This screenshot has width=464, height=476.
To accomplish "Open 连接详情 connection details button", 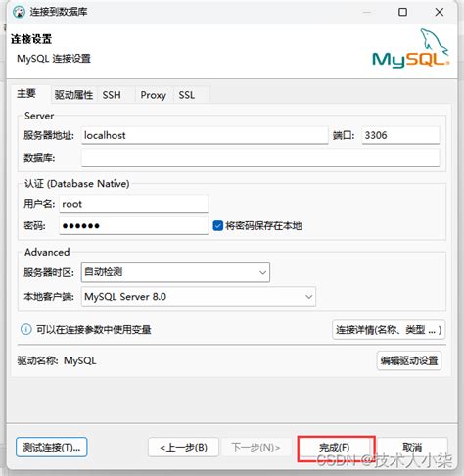I will (389, 330).
